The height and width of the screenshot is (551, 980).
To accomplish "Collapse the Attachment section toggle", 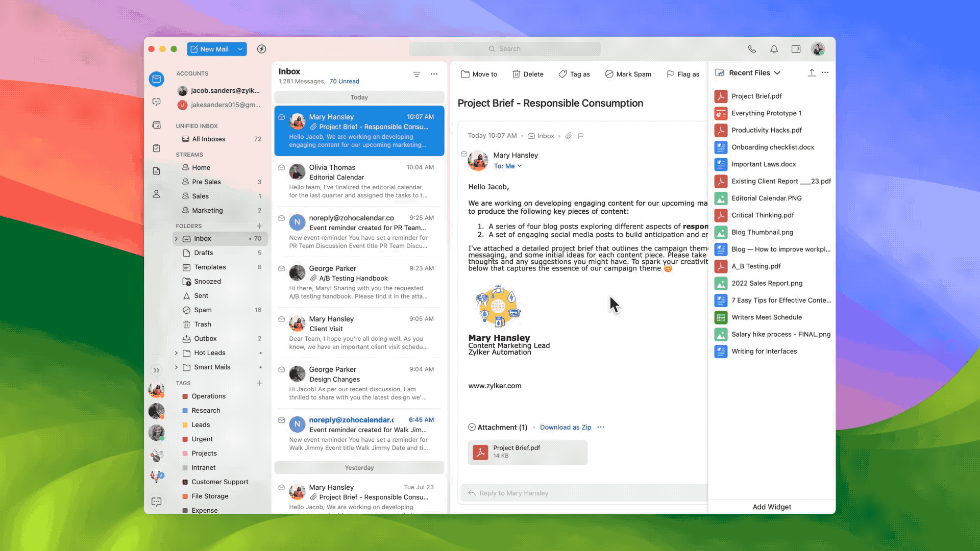I will pos(472,427).
